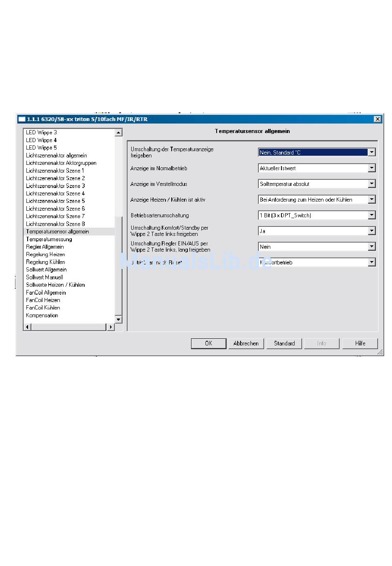Open the Umschaltung der Temperaturanzeige freigeben dropdown
Screen dimensions: 392x566
click(x=317, y=152)
